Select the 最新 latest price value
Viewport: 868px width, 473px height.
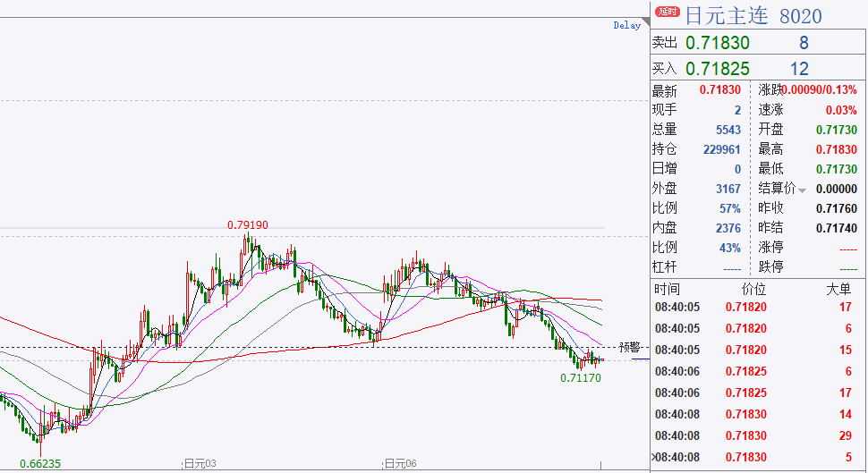pos(720,89)
